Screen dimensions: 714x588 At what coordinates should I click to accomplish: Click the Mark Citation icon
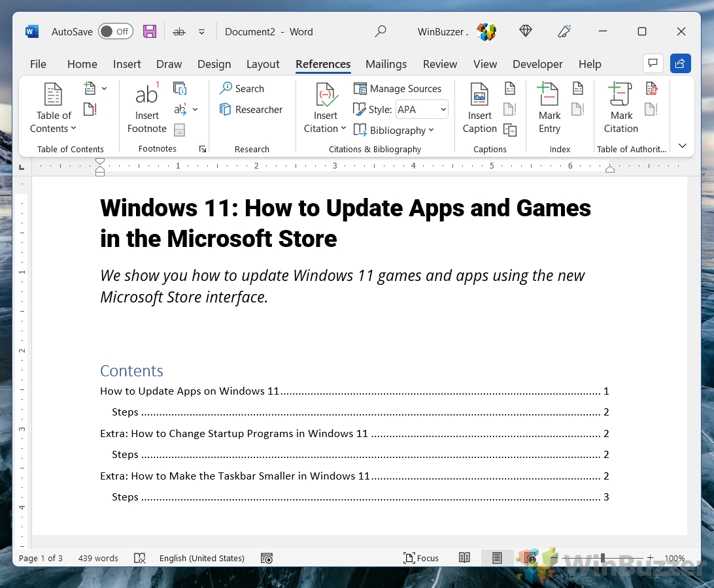pyautogui.click(x=620, y=95)
